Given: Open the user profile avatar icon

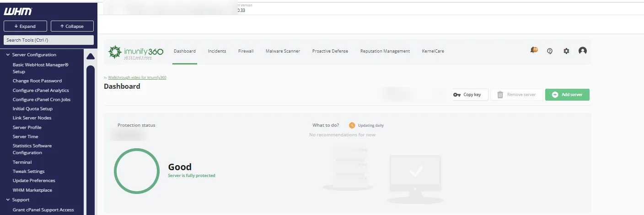Looking at the screenshot, I should click(x=583, y=51).
